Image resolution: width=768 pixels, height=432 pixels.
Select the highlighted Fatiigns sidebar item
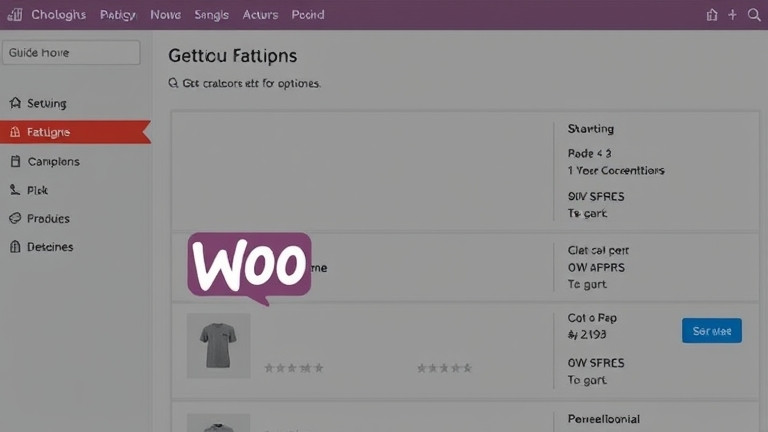75,132
